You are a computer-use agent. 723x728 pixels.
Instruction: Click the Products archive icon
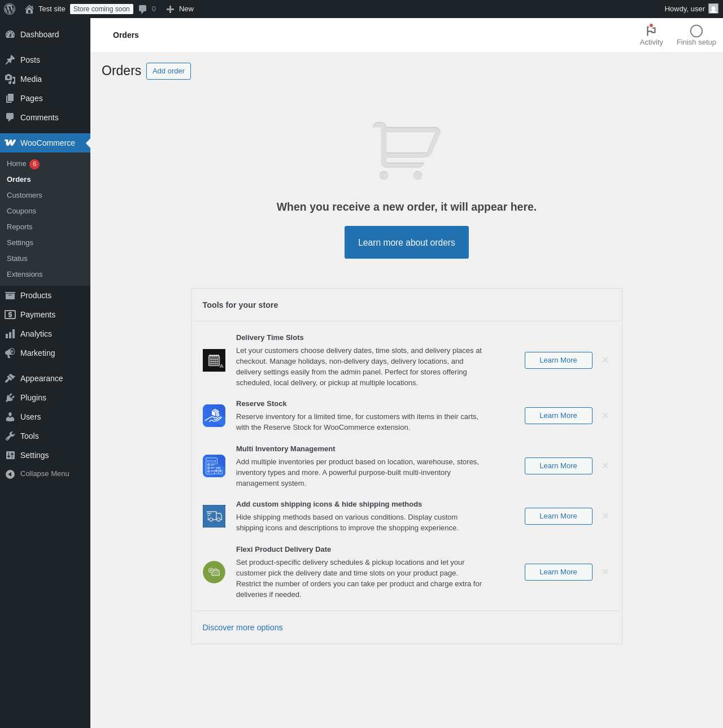click(10, 295)
